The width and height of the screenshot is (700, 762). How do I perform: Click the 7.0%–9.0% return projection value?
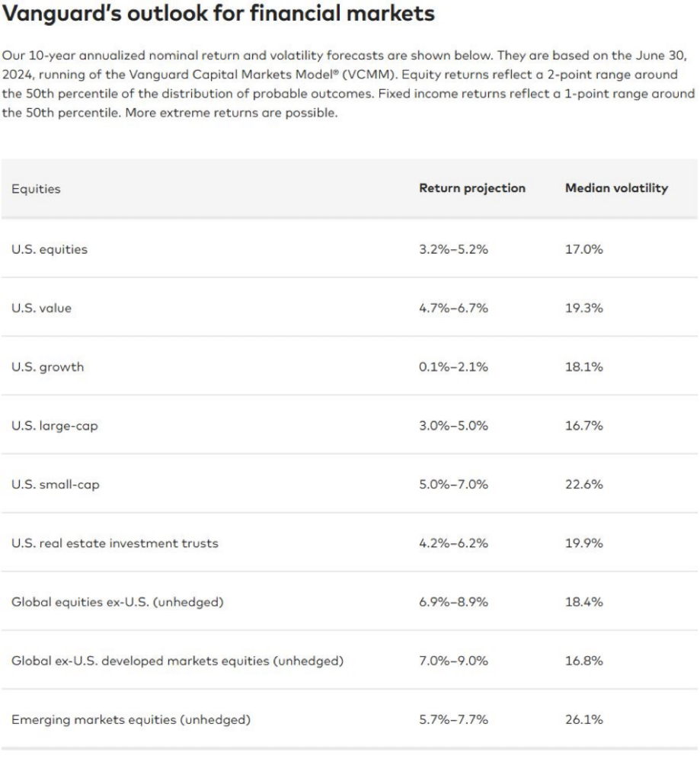tap(454, 661)
